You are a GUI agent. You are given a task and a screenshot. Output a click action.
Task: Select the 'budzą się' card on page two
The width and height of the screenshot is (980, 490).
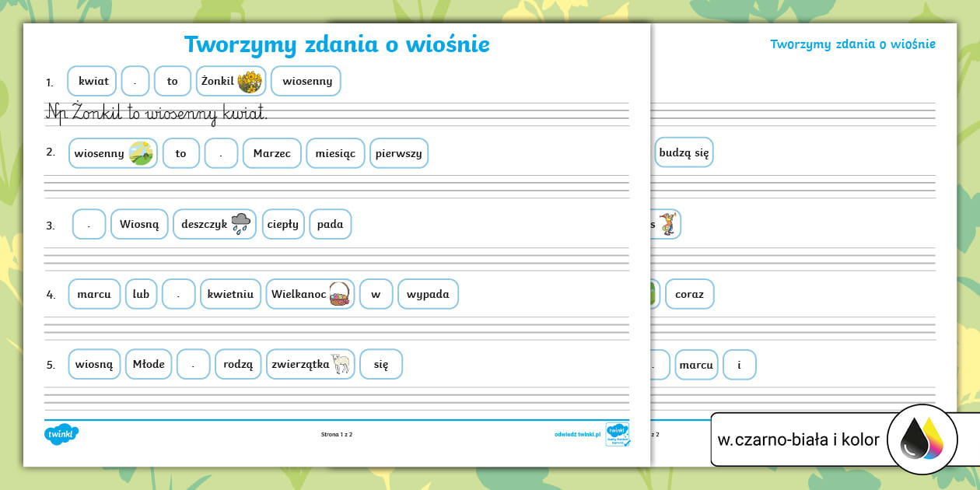pyautogui.click(x=684, y=152)
